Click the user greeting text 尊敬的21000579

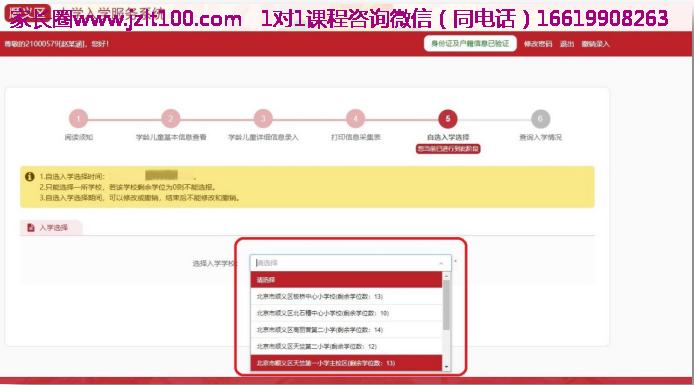point(56,44)
